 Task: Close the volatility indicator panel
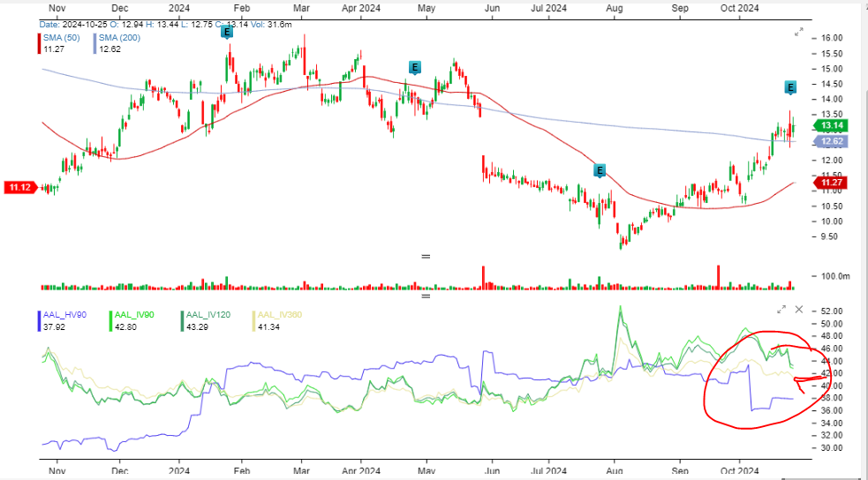tap(799, 310)
